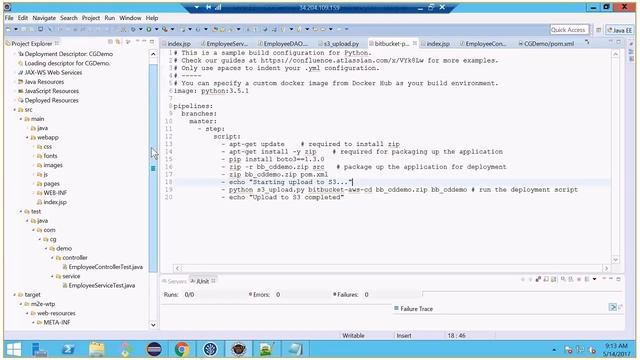
Task: Open the Project menu
Action: coord(91,18)
